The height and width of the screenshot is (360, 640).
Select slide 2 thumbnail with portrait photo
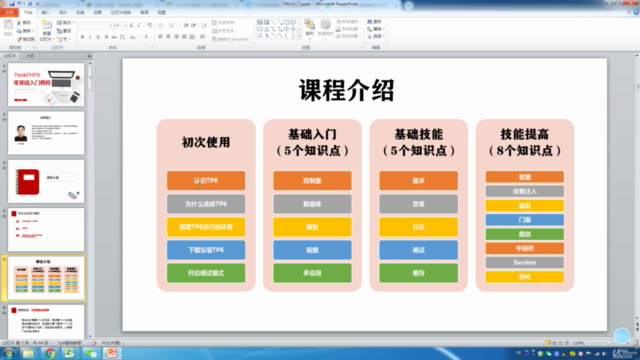46,133
